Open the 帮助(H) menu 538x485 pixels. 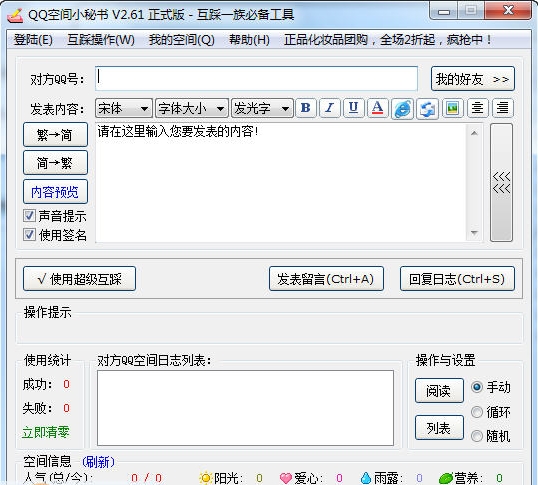249,40
